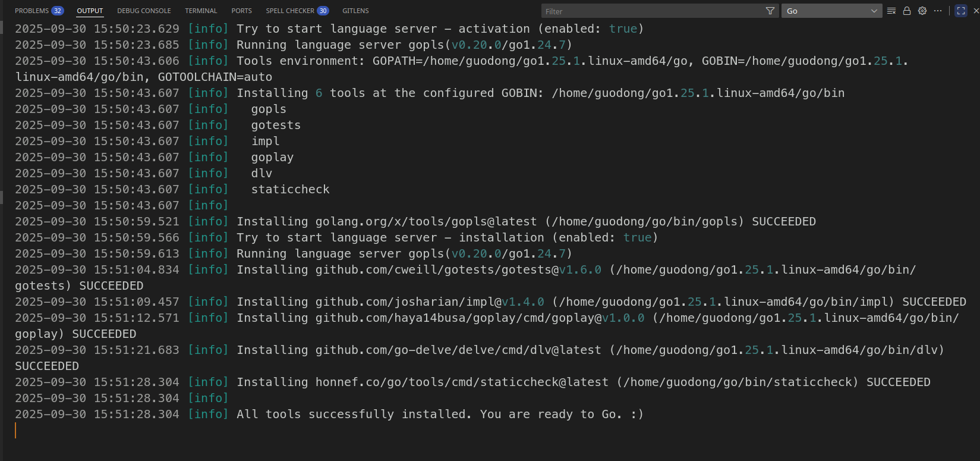Image resolution: width=980 pixels, height=461 pixels.
Task: Open output log level settings gear
Action: [922, 11]
